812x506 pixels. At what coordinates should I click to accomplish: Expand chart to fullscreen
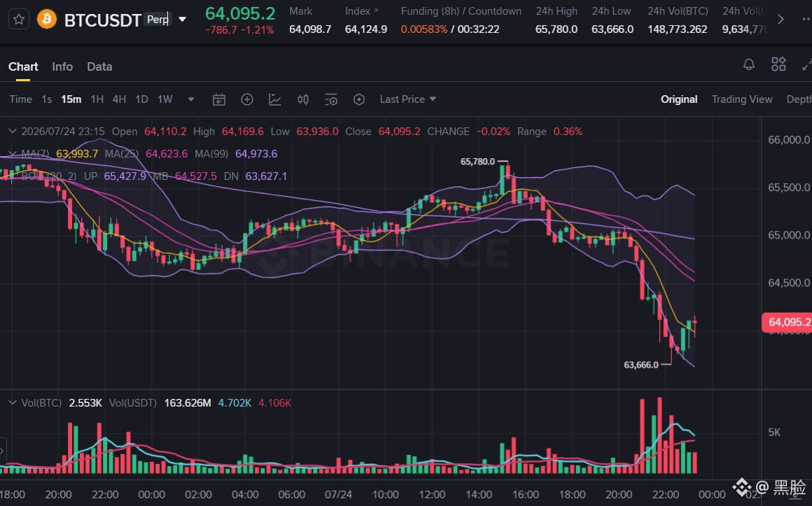pyautogui.click(x=807, y=65)
